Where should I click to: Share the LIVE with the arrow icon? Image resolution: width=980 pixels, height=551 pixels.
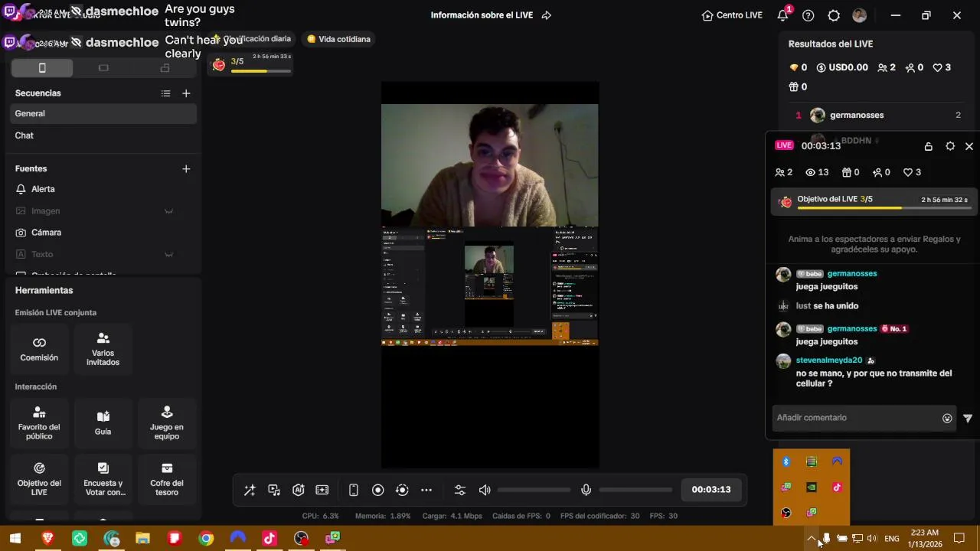[x=547, y=15]
